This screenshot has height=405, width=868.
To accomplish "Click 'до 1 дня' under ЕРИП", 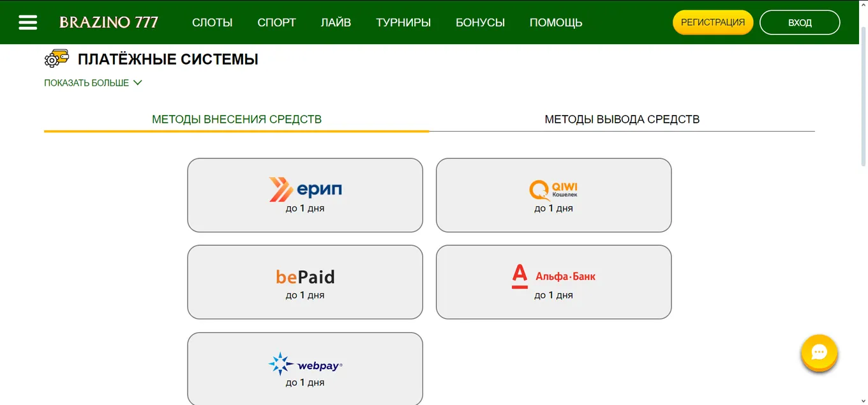I will [x=305, y=208].
